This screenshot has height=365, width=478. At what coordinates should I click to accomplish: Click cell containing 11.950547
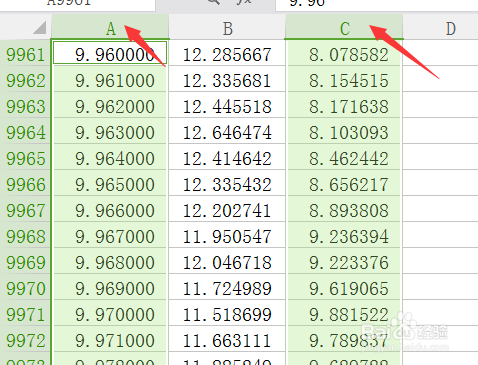pyautogui.click(x=227, y=235)
